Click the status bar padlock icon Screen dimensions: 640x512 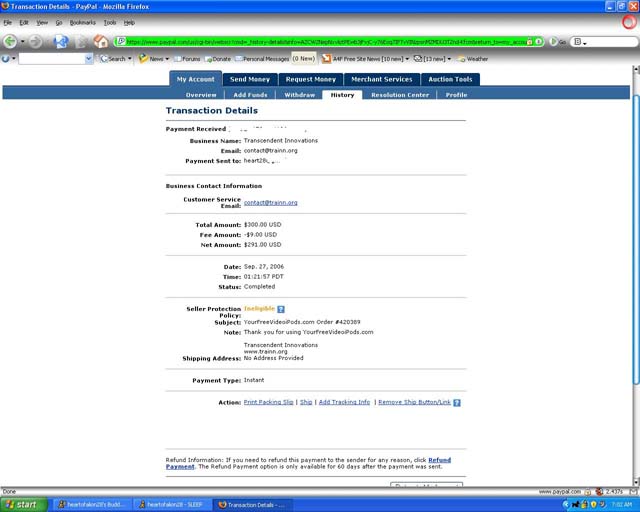pyautogui.click(x=588, y=492)
